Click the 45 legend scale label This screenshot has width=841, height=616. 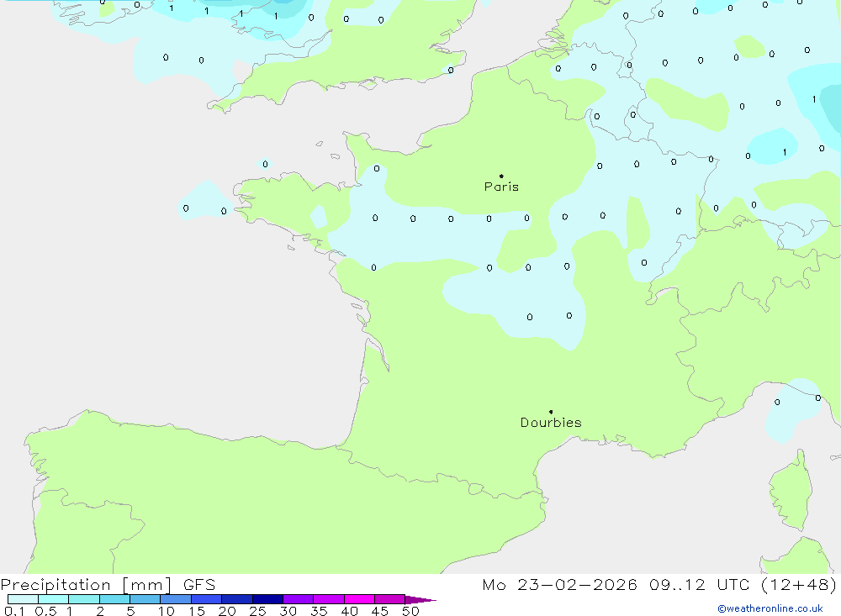(380, 611)
